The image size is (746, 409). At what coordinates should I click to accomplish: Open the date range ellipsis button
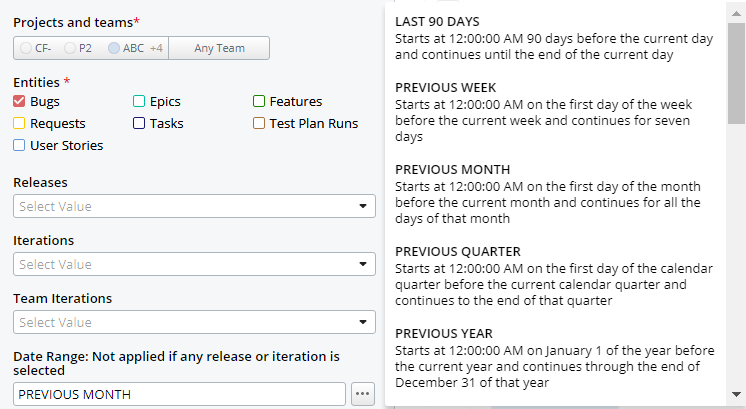[363, 394]
